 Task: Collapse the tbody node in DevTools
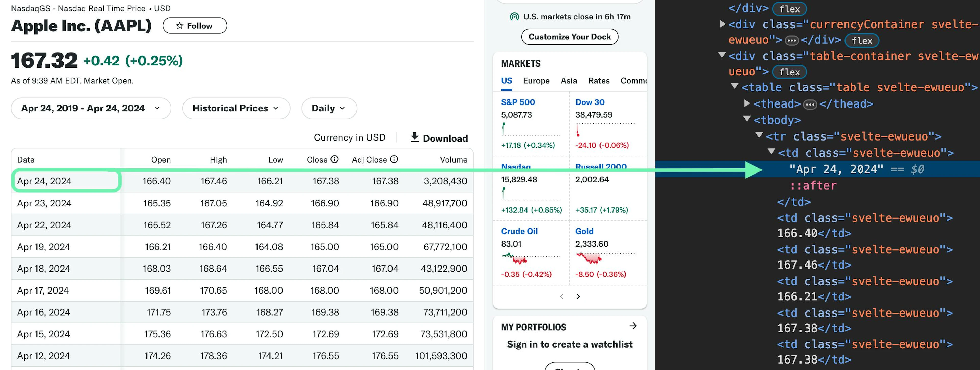pos(747,119)
